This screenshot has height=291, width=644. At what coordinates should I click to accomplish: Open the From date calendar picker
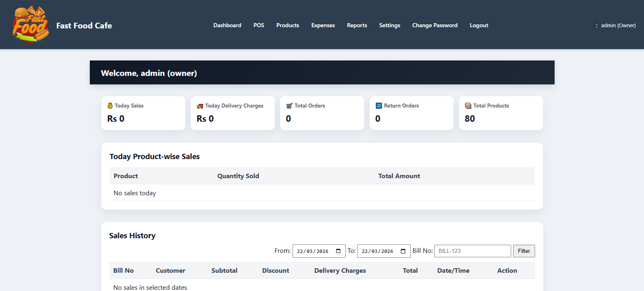(x=338, y=251)
